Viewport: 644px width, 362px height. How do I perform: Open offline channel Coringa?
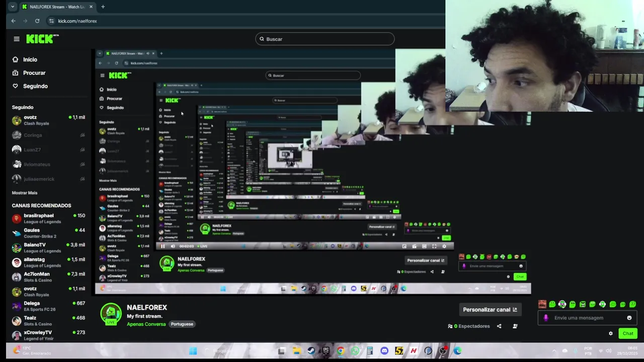[48, 135]
